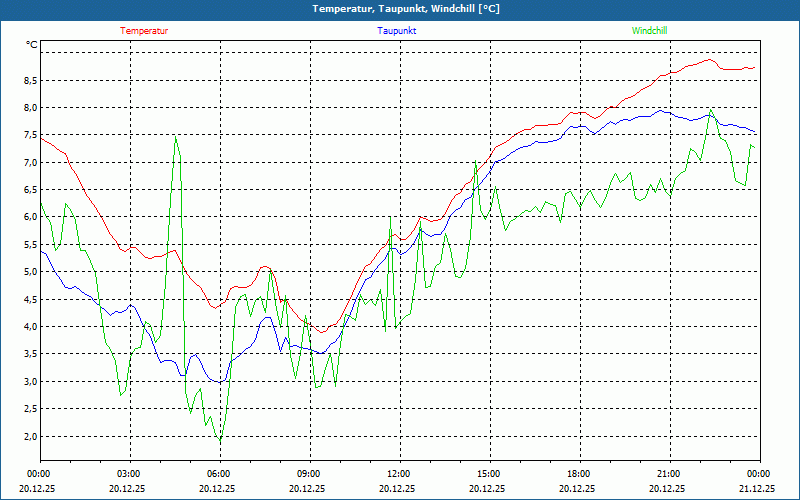This screenshot has height=500, width=800.
Task: Click the 4,5 y-axis value
Action: [30, 299]
